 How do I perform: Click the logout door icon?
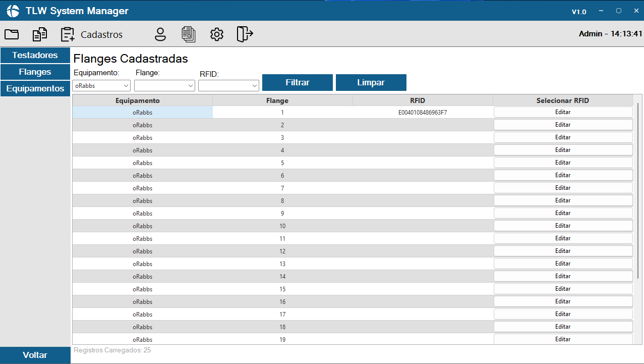[x=245, y=34]
